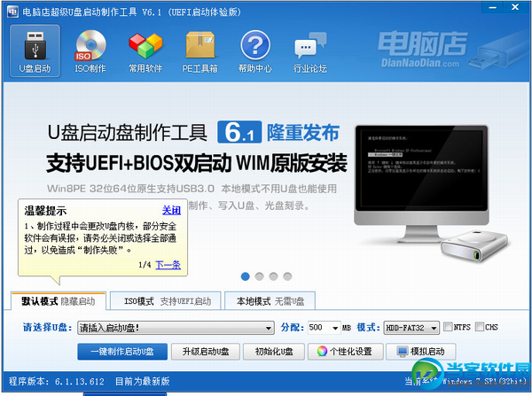Select the U盘启动 toolbar icon

tap(35, 50)
